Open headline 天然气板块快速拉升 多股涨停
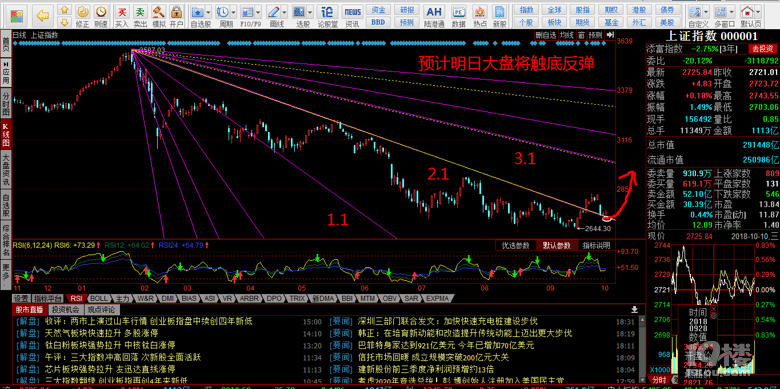The image size is (780, 389). (101, 333)
